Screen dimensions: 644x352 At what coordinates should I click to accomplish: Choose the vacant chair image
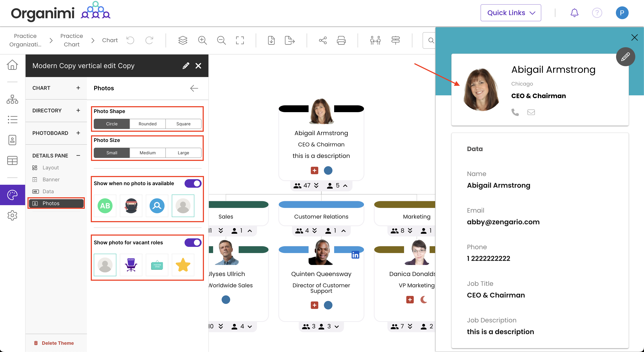coord(131,265)
